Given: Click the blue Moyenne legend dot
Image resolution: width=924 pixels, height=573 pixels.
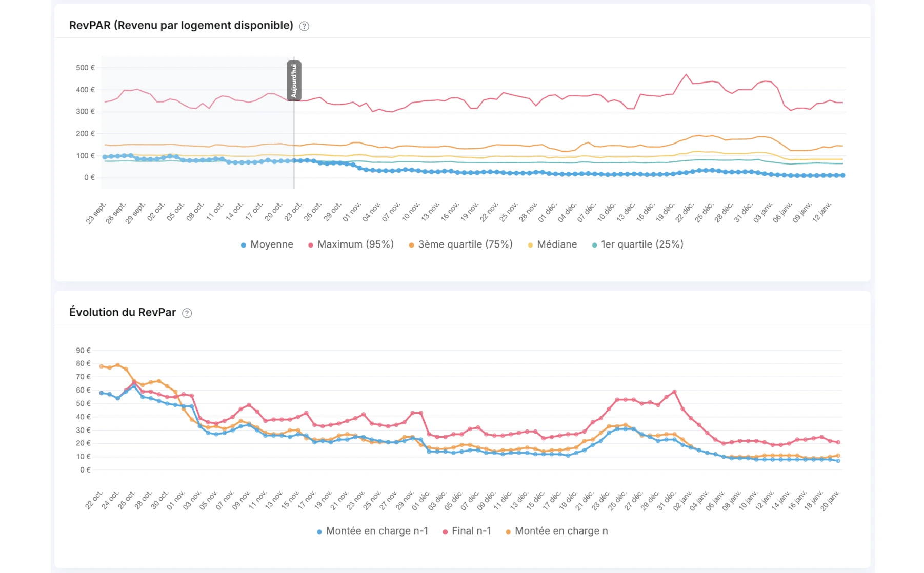Looking at the screenshot, I should tap(244, 245).
